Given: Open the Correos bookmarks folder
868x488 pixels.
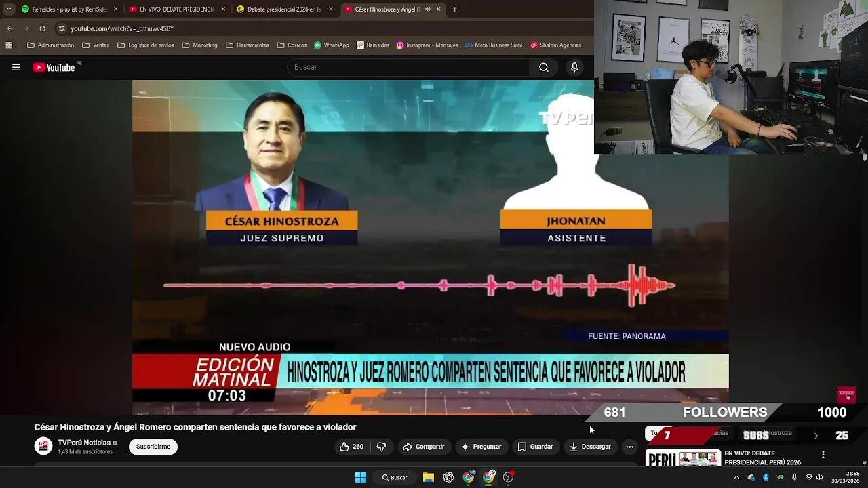Looking at the screenshot, I should (292, 45).
